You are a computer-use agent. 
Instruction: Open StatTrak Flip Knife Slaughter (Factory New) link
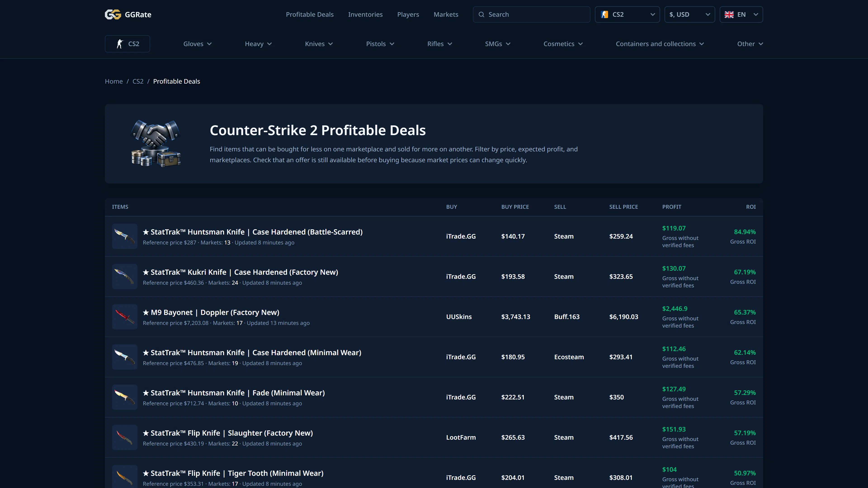pyautogui.click(x=228, y=433)
